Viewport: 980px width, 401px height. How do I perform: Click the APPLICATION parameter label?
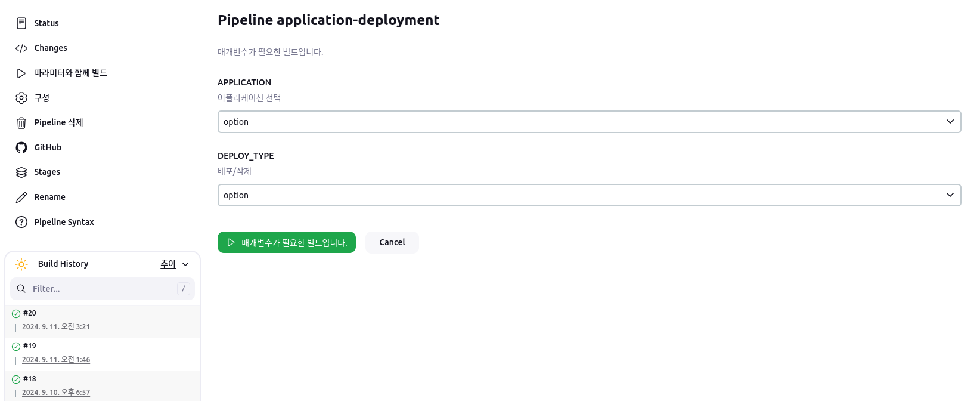tap(244, 82)
